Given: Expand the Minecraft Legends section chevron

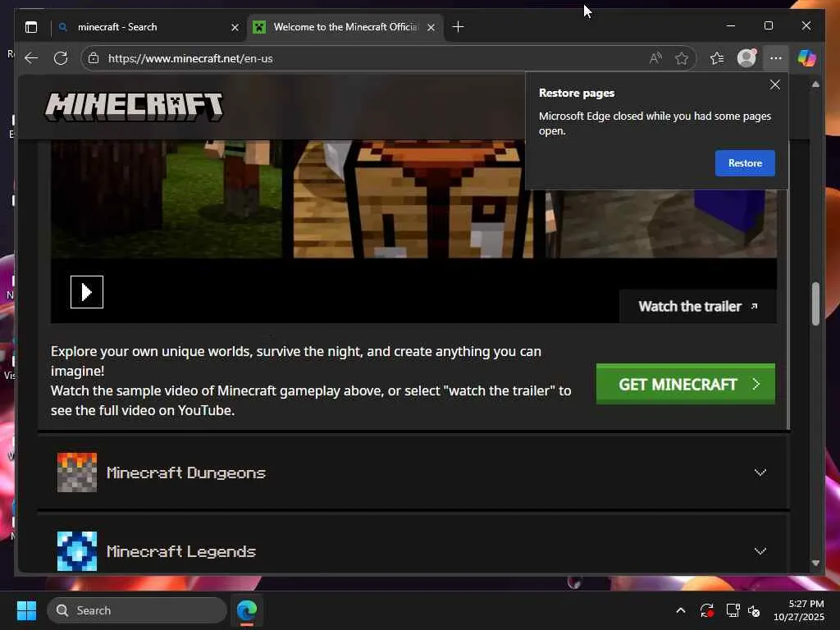Looking at the screenshot, I should point(760,551).
